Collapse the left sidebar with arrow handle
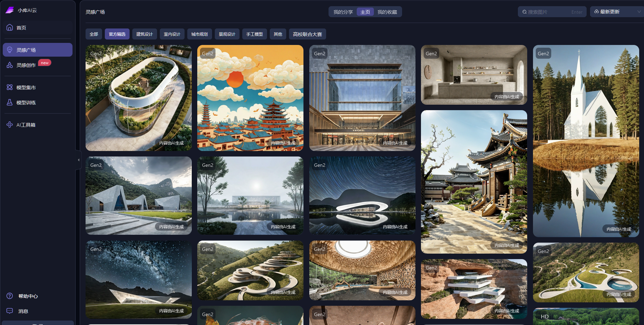Viewport: 644px width, 325px height. pyautogui.click(x=78, y=160)
